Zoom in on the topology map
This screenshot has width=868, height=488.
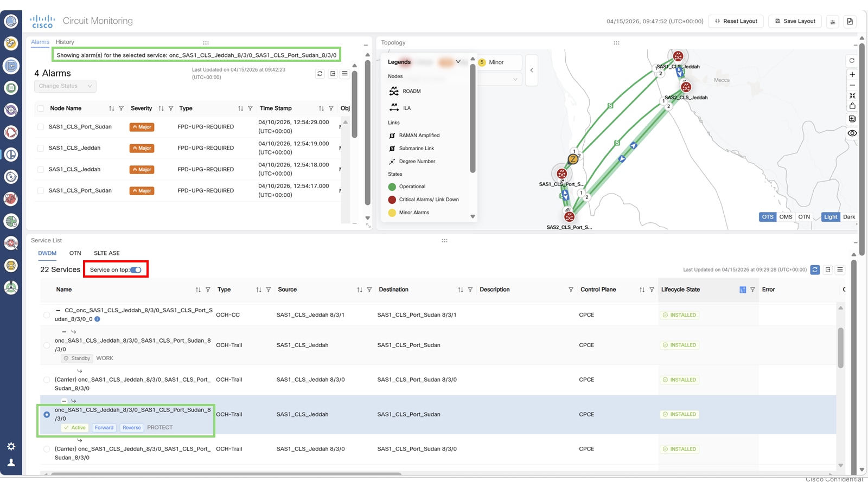[x=852, y=74]
